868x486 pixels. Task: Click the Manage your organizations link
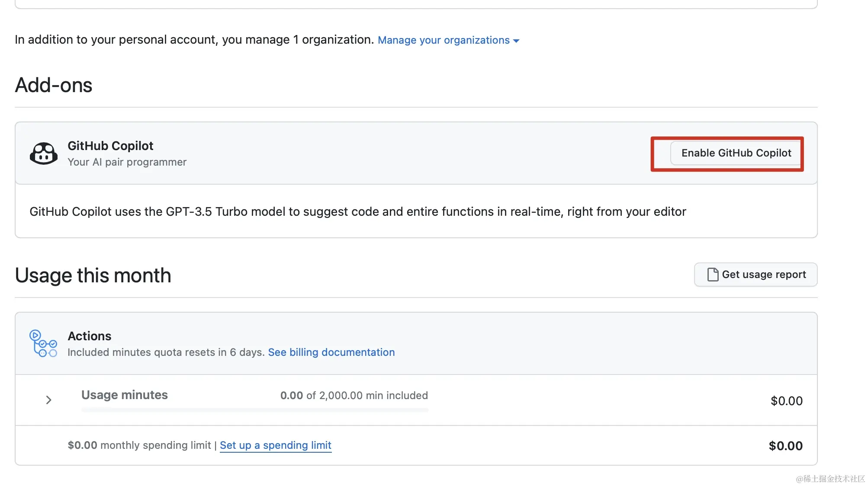pyautogui.click(x=443, y=40)
